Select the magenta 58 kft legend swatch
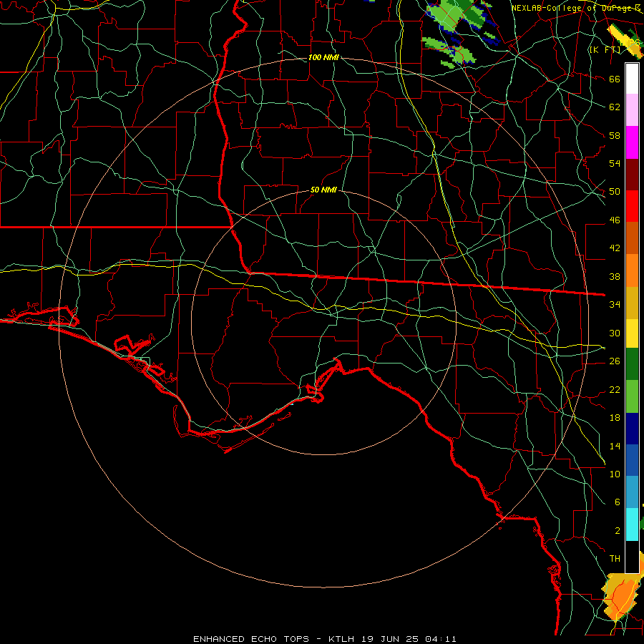The height and width of the screenshot is (644, 644). (x=632, y=142)
